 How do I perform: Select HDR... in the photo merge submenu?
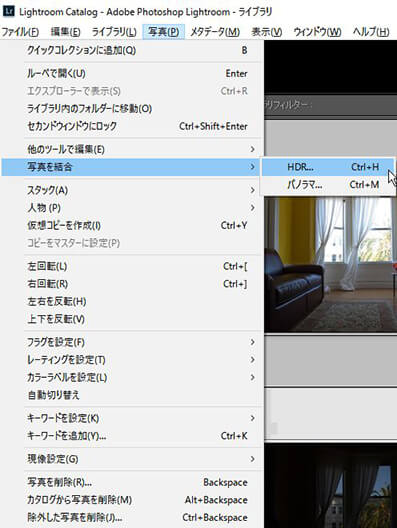(328, 167)
